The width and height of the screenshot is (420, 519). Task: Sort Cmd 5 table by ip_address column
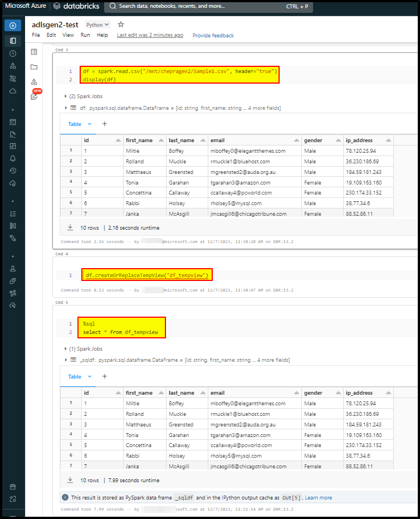(x=389, y=393)
